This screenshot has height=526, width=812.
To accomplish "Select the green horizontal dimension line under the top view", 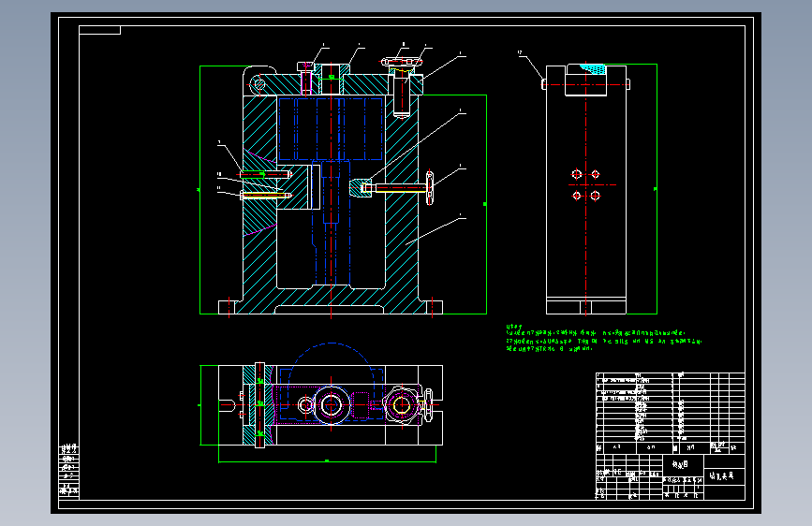I will [327, 461].
